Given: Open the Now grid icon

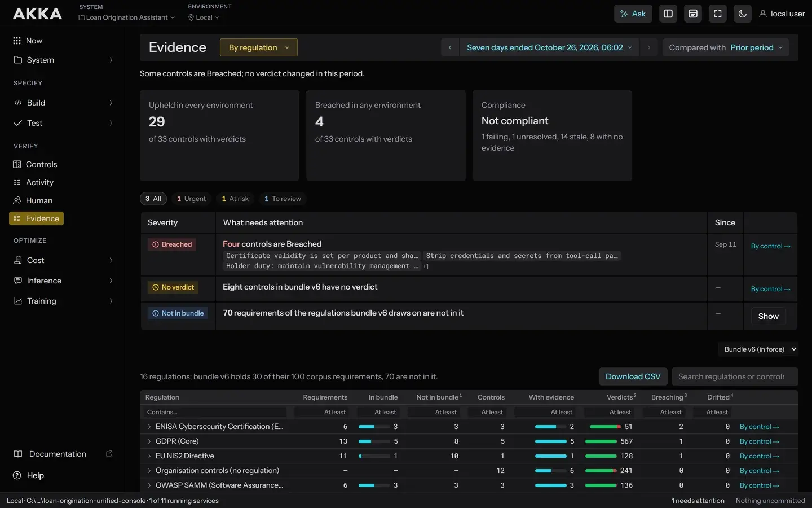Looking at the screenshot, I should [17, 41].
